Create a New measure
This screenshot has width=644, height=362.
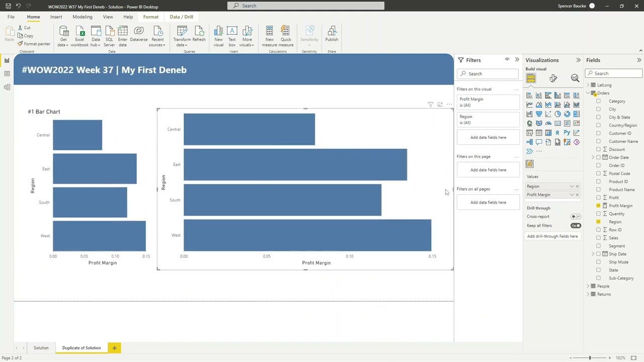270,36
